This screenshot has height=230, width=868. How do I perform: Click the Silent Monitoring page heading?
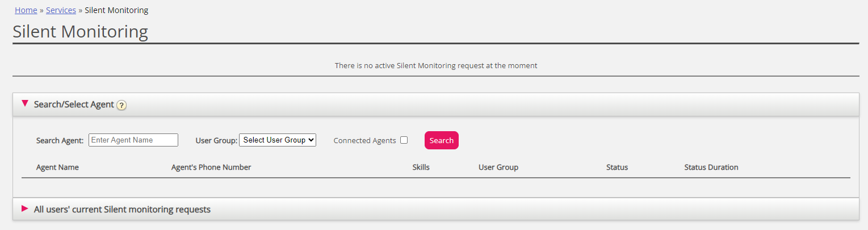[x=80, y=31]
